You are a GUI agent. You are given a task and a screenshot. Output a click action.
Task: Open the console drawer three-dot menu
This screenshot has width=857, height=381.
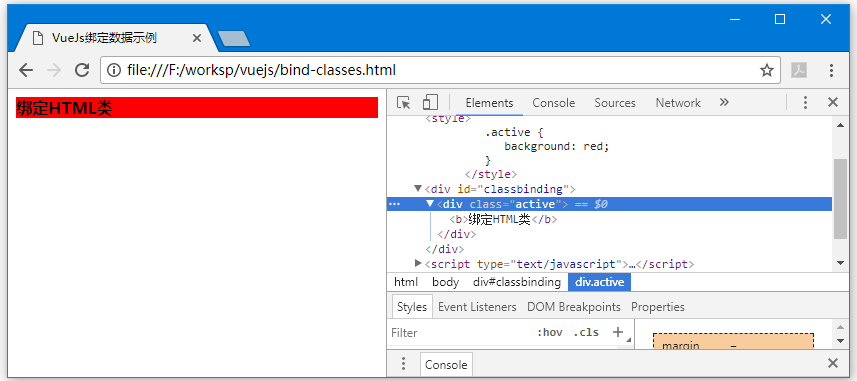pos(403,364)
